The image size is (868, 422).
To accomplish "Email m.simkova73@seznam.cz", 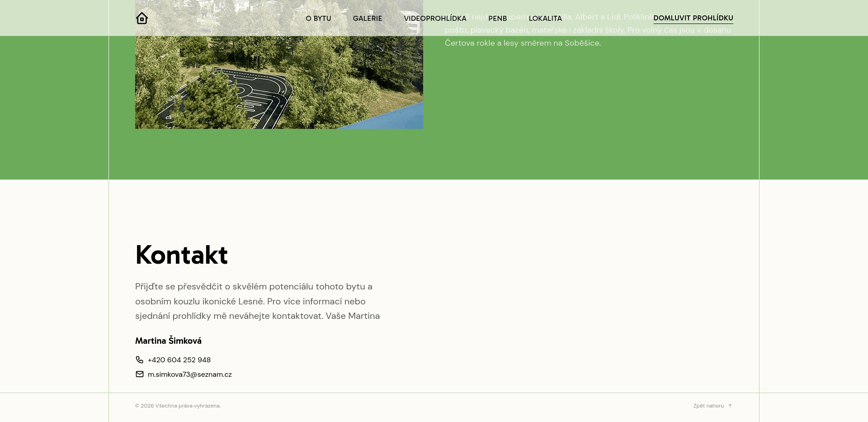I will 189,374.
